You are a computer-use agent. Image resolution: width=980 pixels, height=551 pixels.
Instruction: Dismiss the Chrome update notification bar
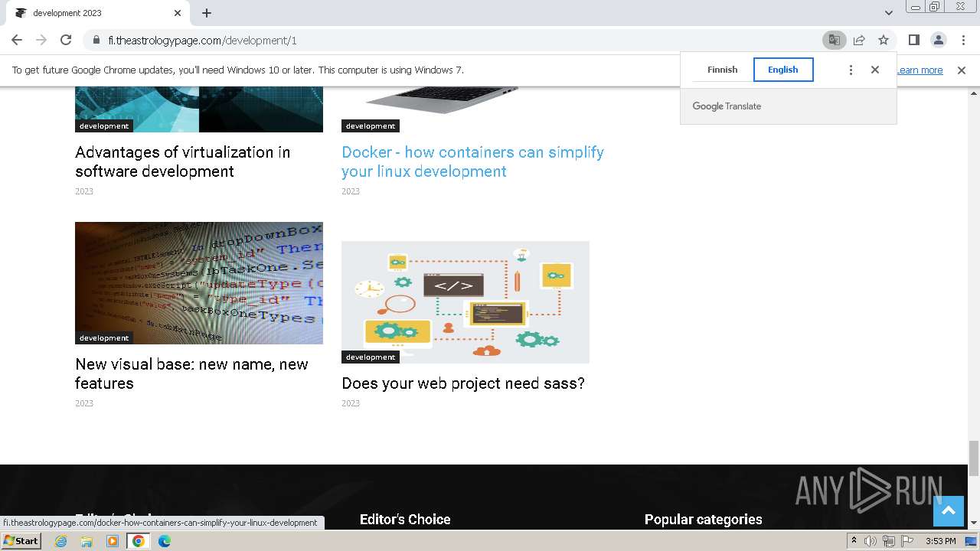[x=962, y=70]
